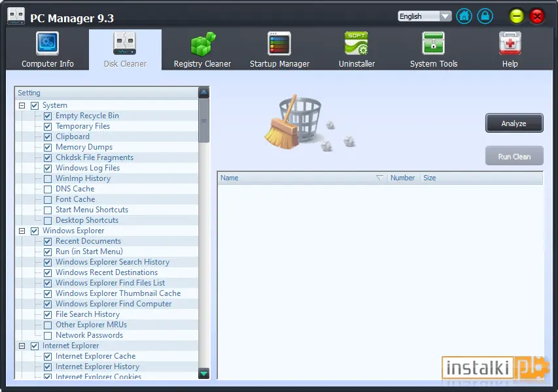Select Windows Recent Destinations text
The width and height of the screenshot is (558, 392).
[107, 272]
